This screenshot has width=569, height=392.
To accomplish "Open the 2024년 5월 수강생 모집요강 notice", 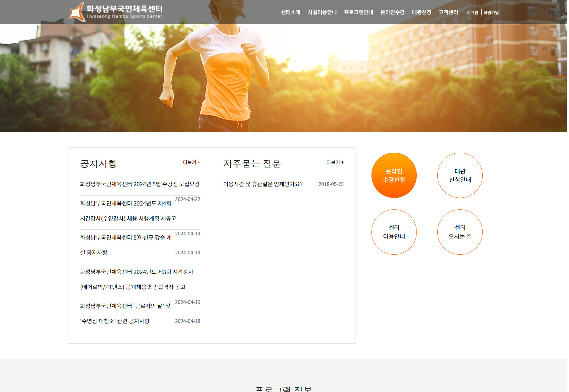I will coord(140,184).
